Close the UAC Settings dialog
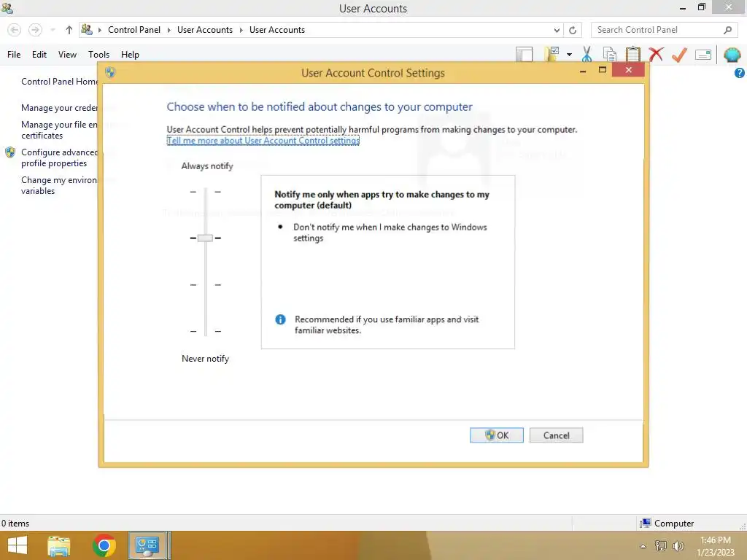747x560 pixels. click(628, 70)
